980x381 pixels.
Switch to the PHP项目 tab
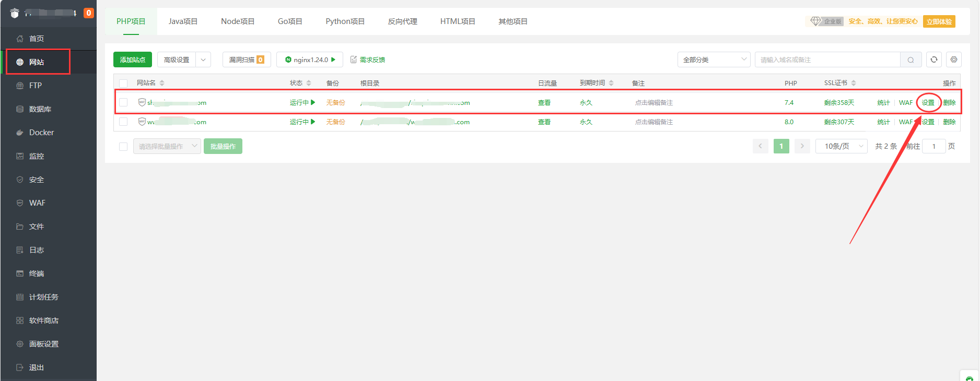(x=131, y=21)
